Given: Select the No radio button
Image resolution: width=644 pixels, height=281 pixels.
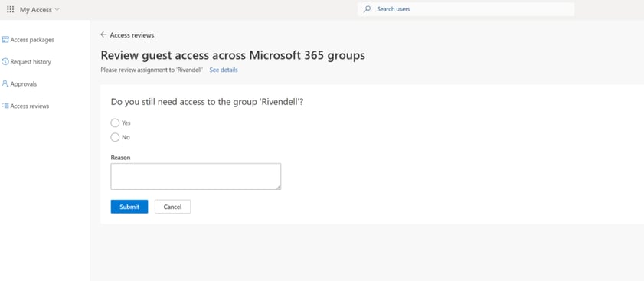Looking at the screenshot, I should click(115, 137).
